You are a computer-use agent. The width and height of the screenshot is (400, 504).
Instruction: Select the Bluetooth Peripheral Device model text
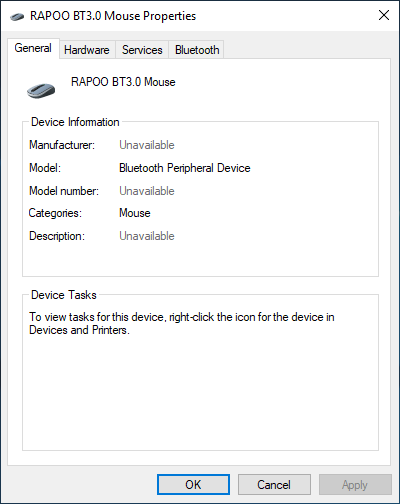point(185,168)
